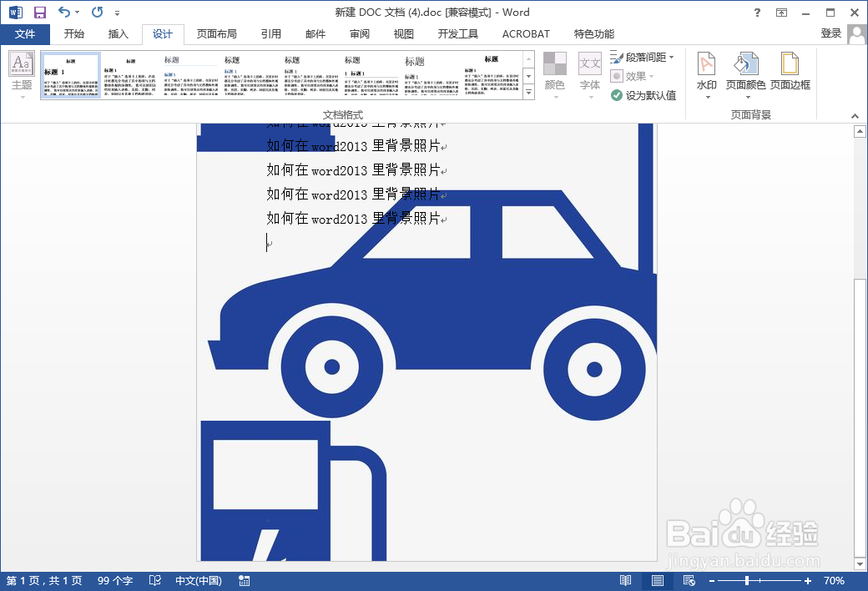The height and width of the screenshot is (591, 868).
Task: Open Page Borders (页面边框) settings
Action: point(790,75)
